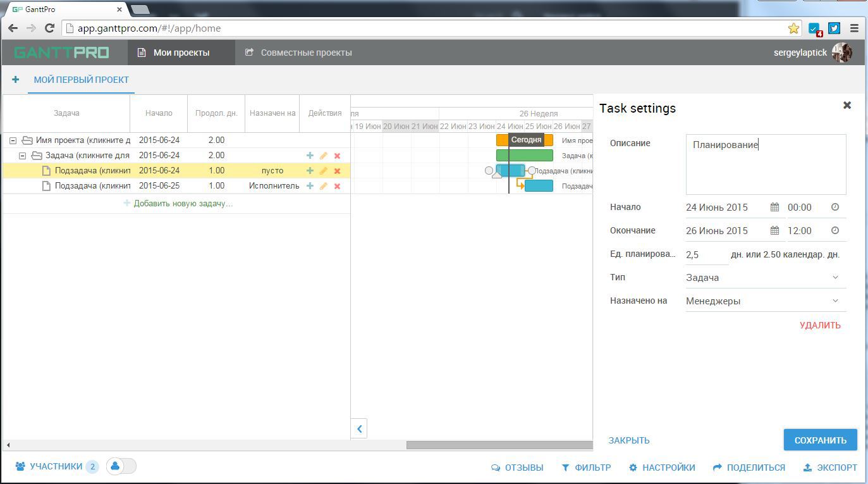The width and height of the screenshot is (868, 484).
Task: Click the GanttPro logo
Action: pyautogui.click(x=61, y=53)
